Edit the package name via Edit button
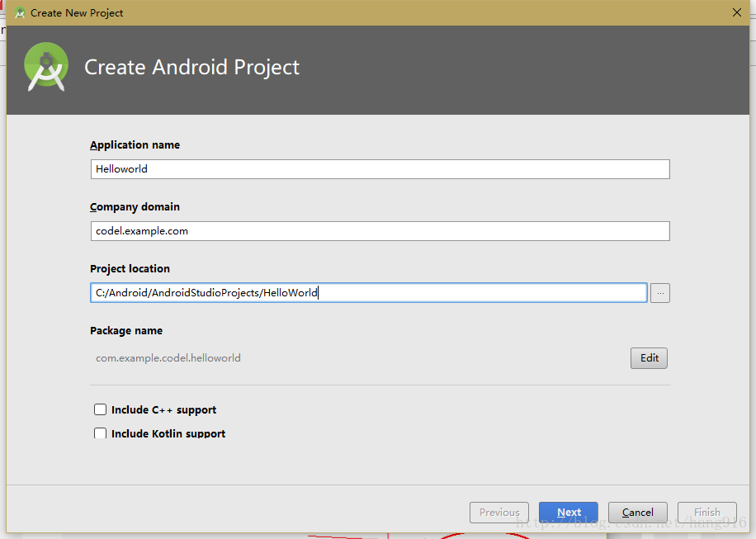The image size is (756, 539). [649, 358]
